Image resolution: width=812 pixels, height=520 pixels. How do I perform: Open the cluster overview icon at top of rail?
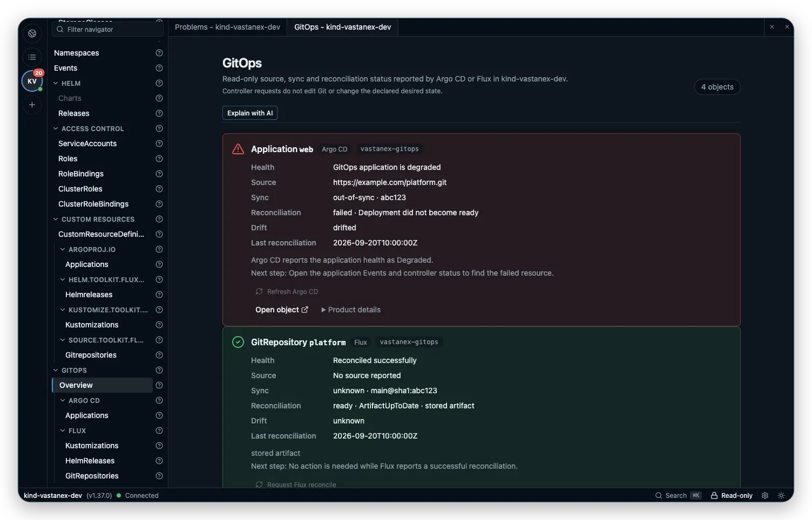click(x=32, y=33)
